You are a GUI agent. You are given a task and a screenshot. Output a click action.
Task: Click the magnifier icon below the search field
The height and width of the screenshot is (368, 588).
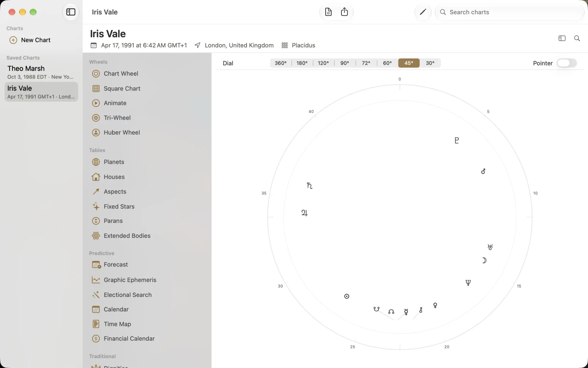(577, 38)
